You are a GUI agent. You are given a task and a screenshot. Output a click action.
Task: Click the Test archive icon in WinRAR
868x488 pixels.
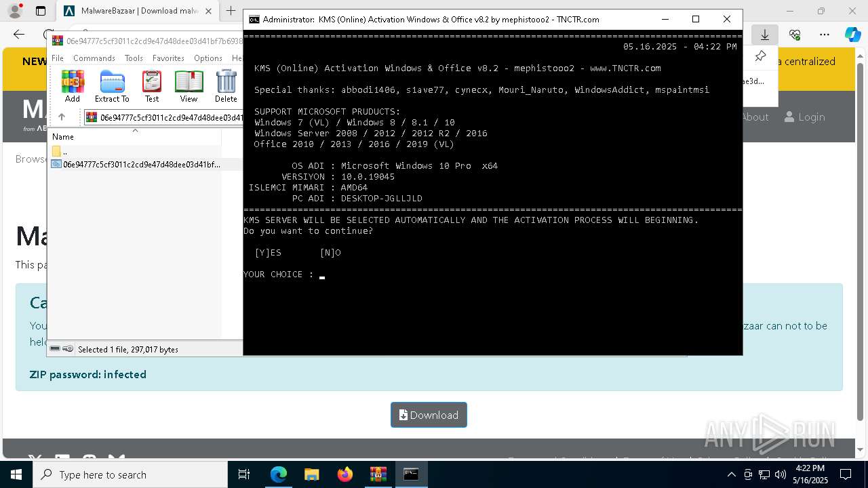tap(152, 86)
